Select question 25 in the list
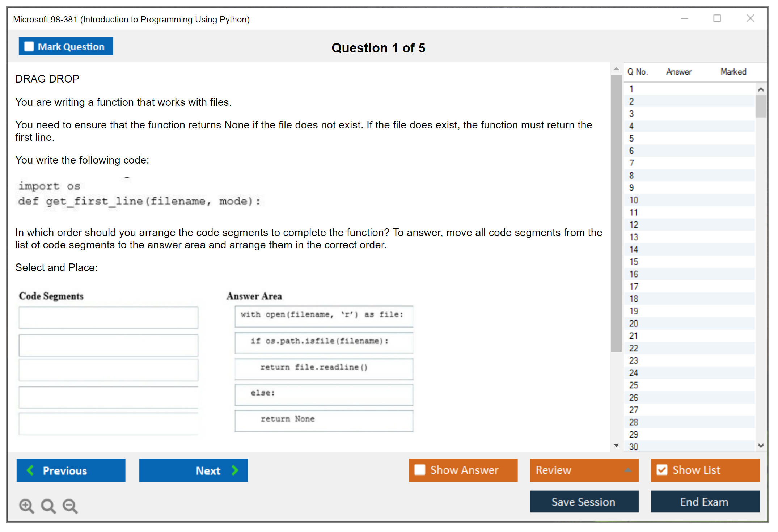The image size is (778, 532). point(634,385)
